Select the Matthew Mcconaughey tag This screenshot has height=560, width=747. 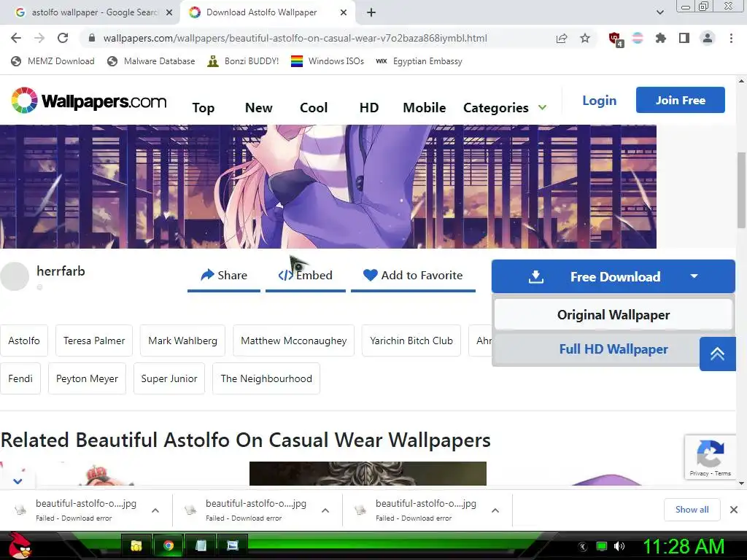293,341
